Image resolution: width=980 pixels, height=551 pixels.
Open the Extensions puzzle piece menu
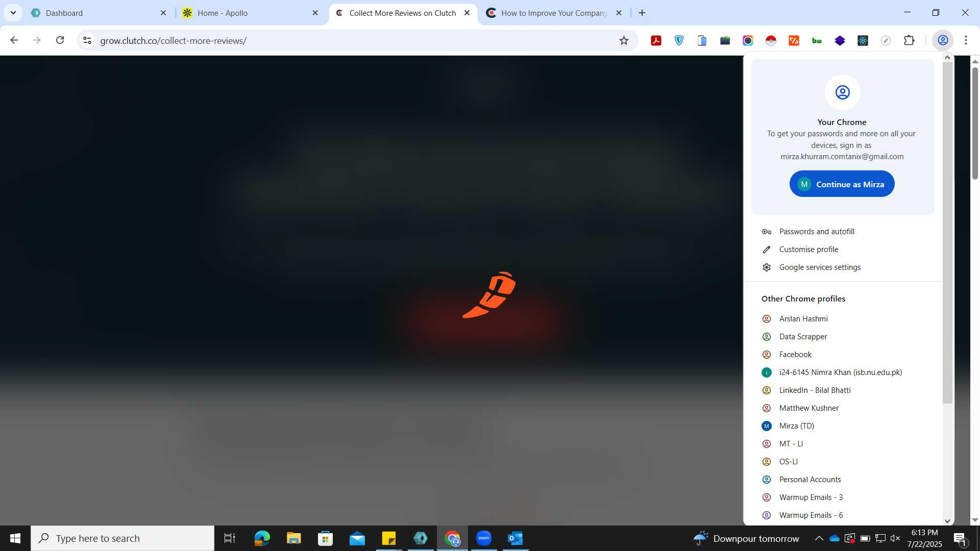[x=909, y=40]
